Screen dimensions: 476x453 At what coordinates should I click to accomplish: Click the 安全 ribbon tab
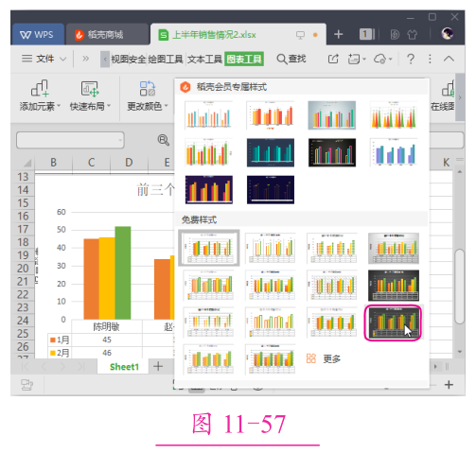point(137,59)
